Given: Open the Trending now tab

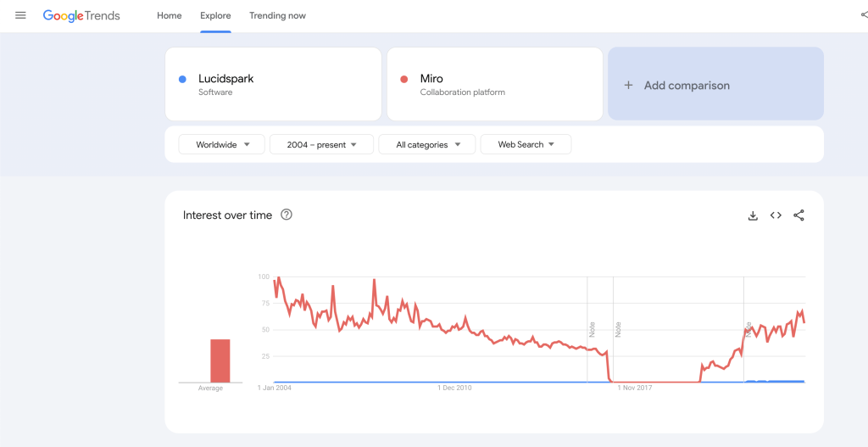Looking at the screenshot, I should tap(277, 15).
